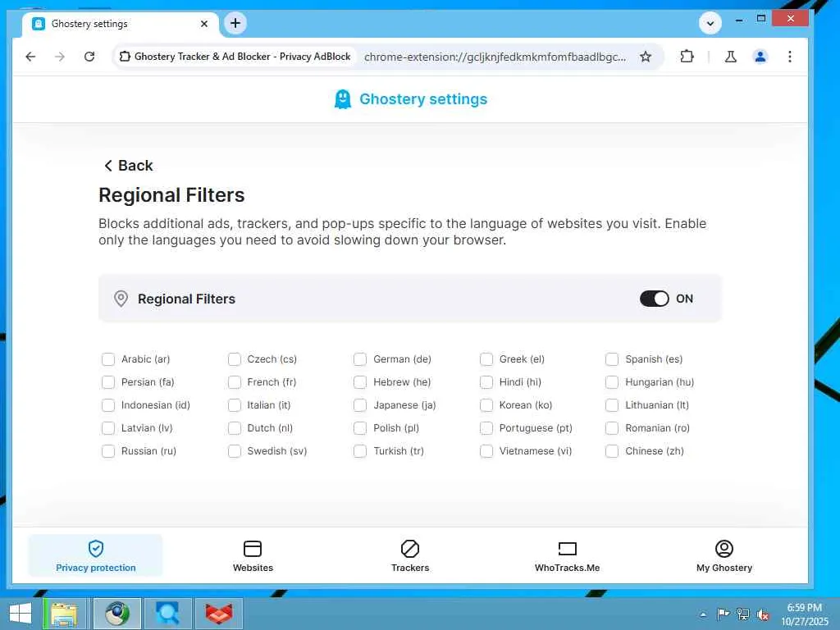This screenshot has width=840, height=630.
Task: Tick the Hebrew (he) checkbox
Action: 360,382
